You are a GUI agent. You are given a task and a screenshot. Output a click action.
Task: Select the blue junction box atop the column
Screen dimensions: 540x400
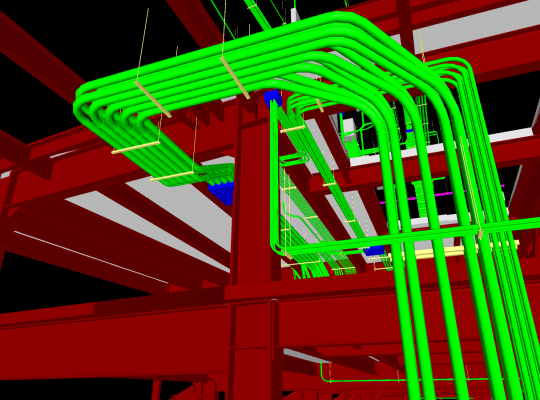pyautogui.click(x=273, y=98)
